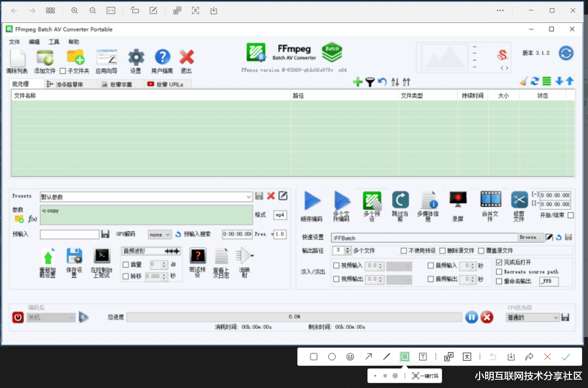Open 多媒体信息 media info
Viewport: 588px width, 388px height.
click(x=428, y=200)
